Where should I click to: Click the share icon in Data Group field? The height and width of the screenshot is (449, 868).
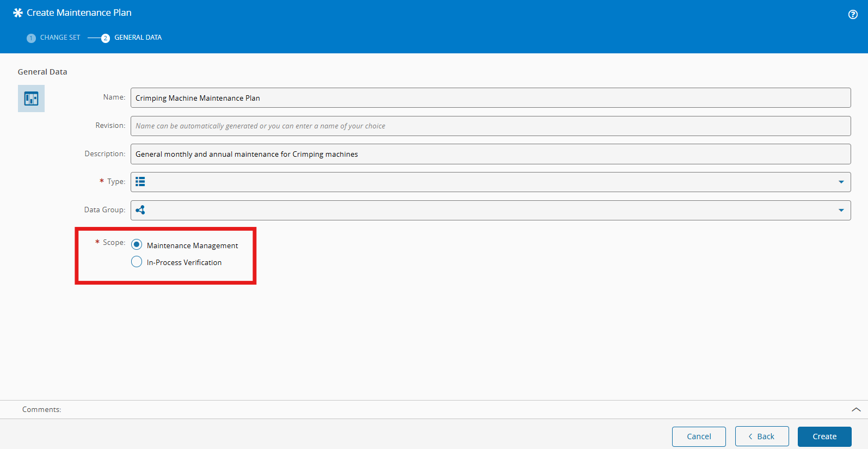coord(140,210)
